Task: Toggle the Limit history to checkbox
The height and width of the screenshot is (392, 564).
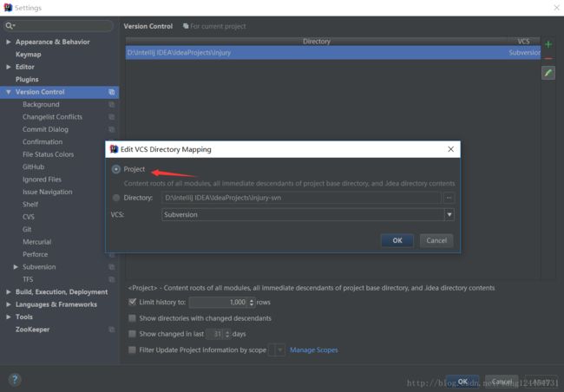Action: coord(133,302)
